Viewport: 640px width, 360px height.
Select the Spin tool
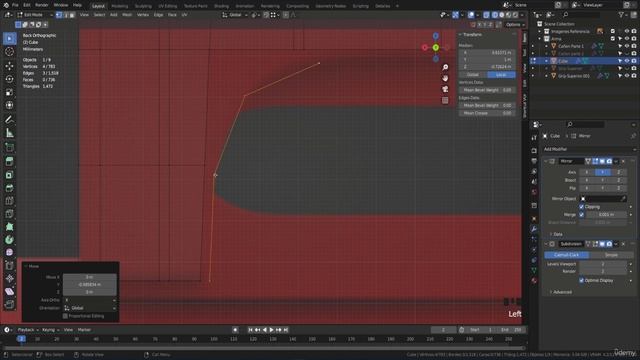pyautogui.click(x=9, y=240)
